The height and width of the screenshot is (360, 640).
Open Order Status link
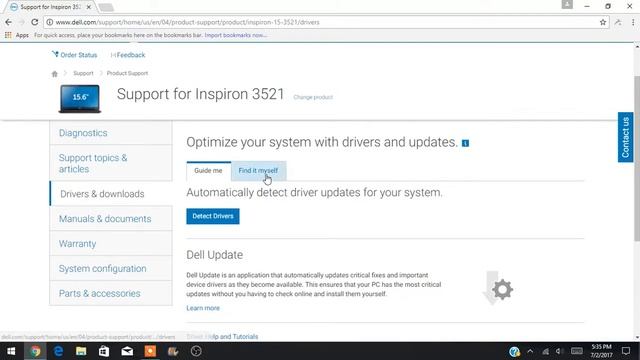(74, 55)
